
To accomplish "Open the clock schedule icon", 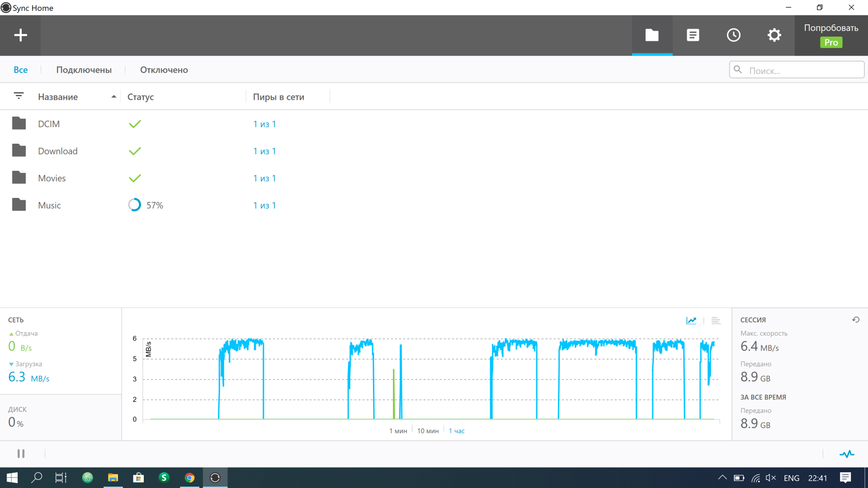I will 733,35.
